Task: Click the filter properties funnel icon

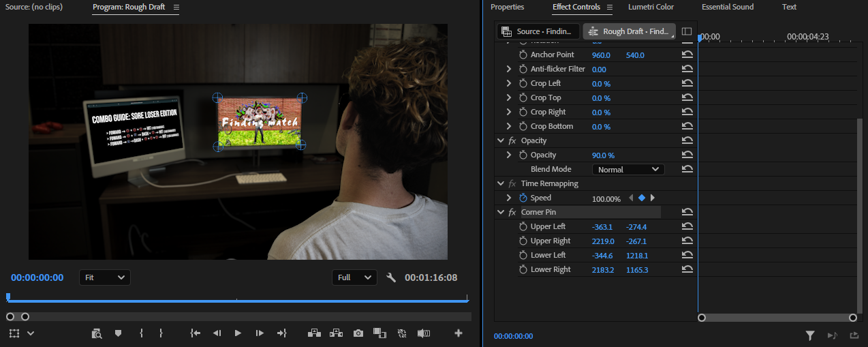Action: (810, 335)
